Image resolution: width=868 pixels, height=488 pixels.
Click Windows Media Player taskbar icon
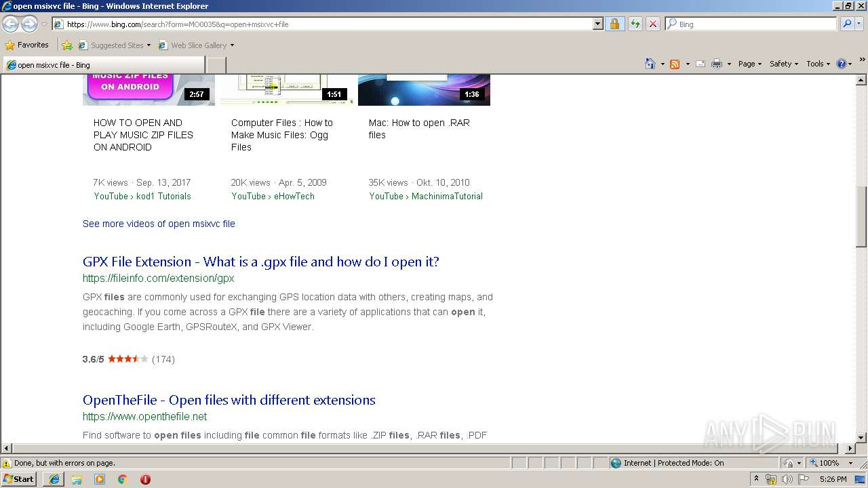pyautogui.click(x=100, y=479)
